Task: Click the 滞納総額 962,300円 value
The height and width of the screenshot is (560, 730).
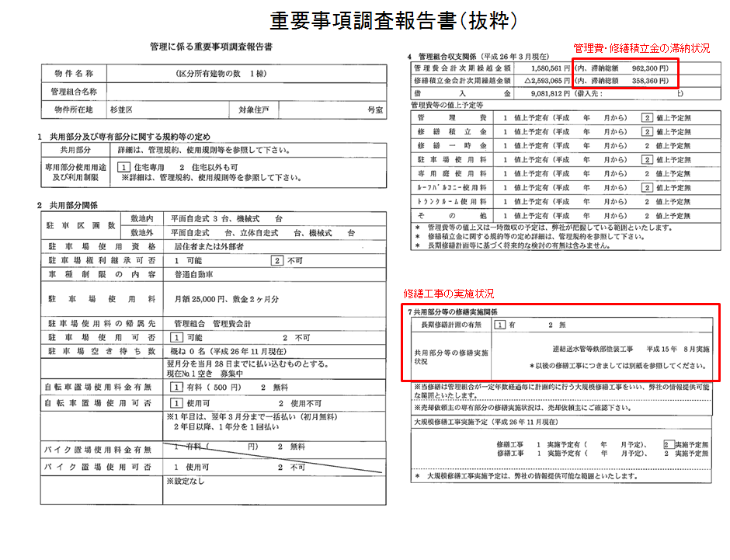Action: 621,68
